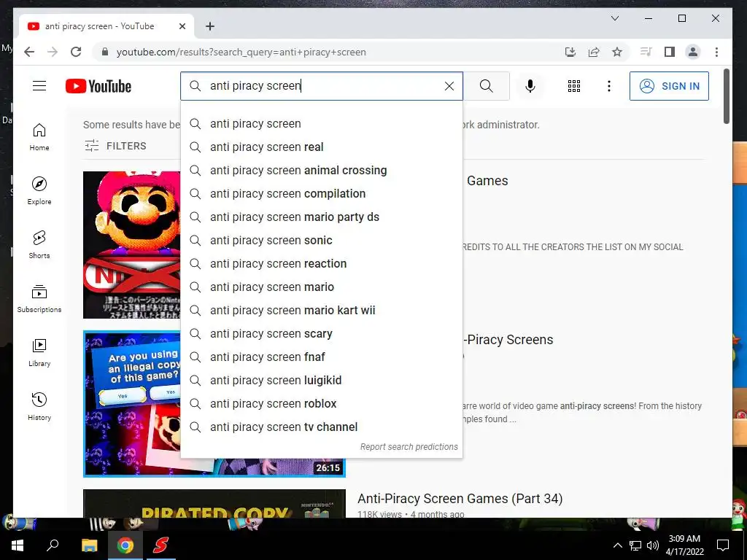Show hidden tray icons chevron
747x560 pixels.
click(x=617, y=545)
